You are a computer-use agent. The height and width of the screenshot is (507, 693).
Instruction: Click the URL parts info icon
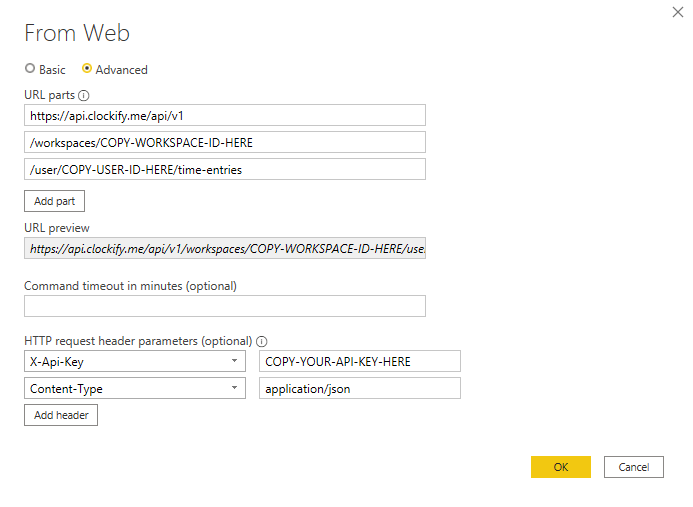[x=84, y=95]
